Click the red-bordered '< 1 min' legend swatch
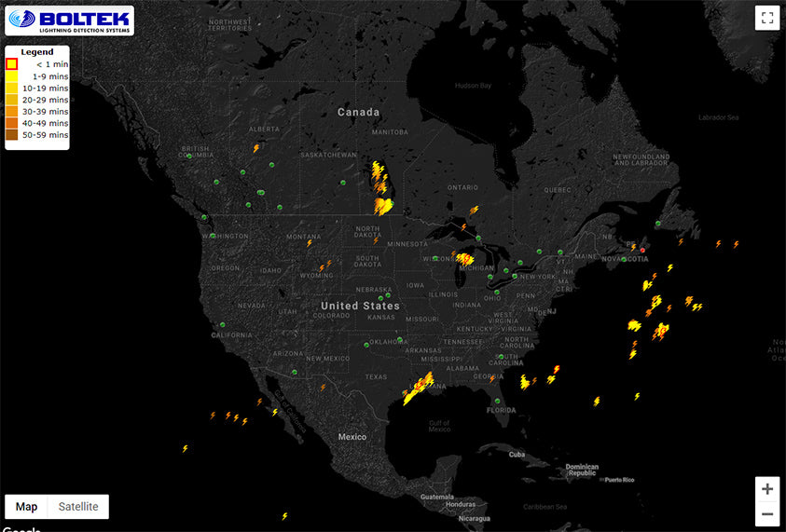The width and height of the screenshot is (786, 532). coord(11,64)
